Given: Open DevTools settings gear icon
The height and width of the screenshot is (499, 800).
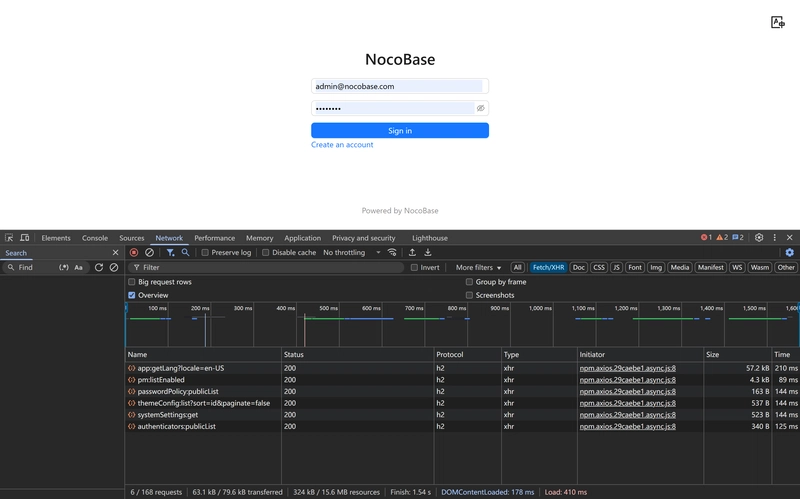Looking at the screenshot, I should 759,238.
